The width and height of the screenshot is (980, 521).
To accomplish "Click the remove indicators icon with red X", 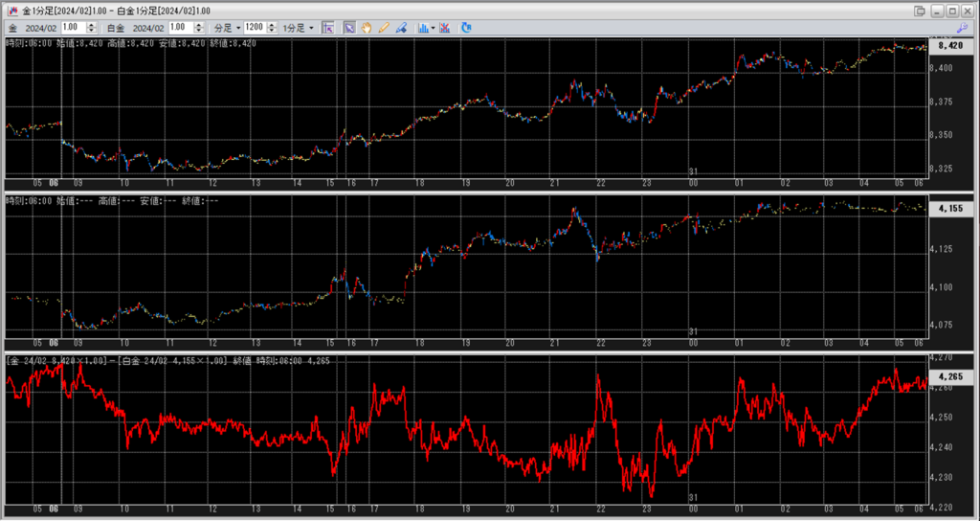I will point(445,28).
